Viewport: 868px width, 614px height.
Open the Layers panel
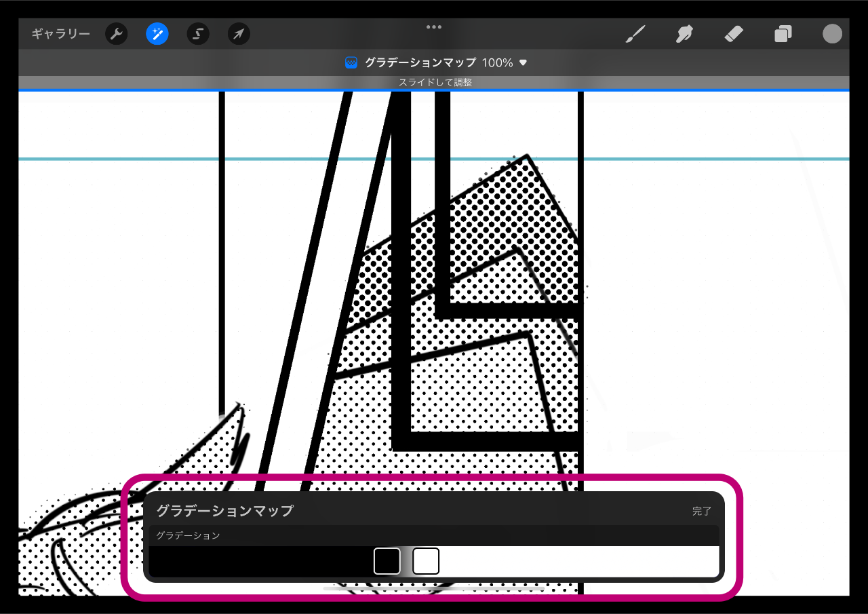783,34
